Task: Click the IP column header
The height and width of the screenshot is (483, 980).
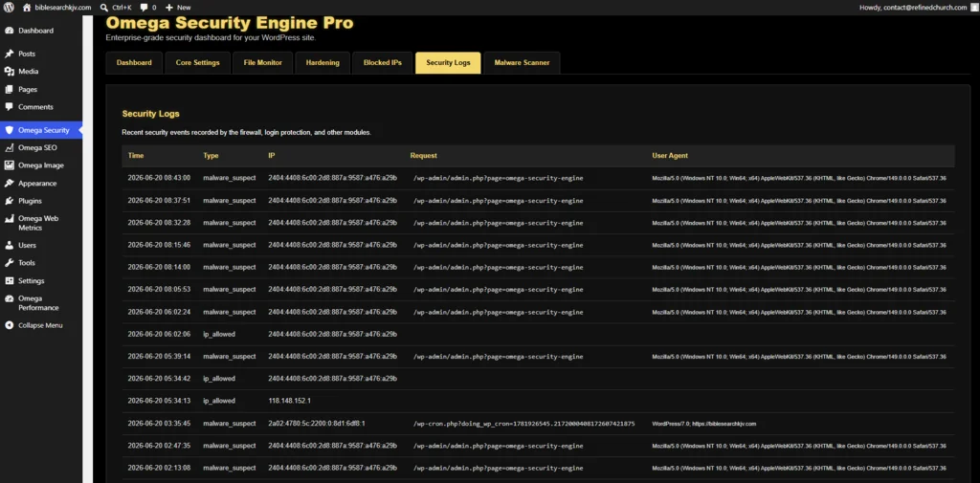Action: [271, 156]
